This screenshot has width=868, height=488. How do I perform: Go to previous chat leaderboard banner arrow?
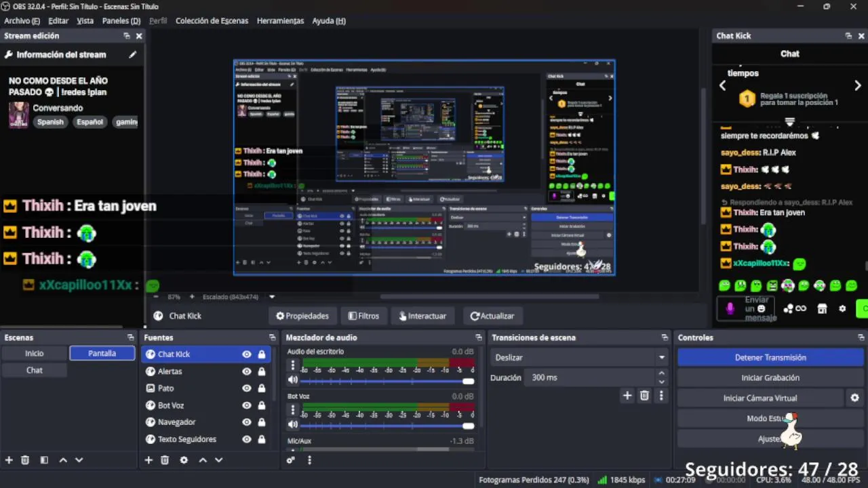[722, 85]
